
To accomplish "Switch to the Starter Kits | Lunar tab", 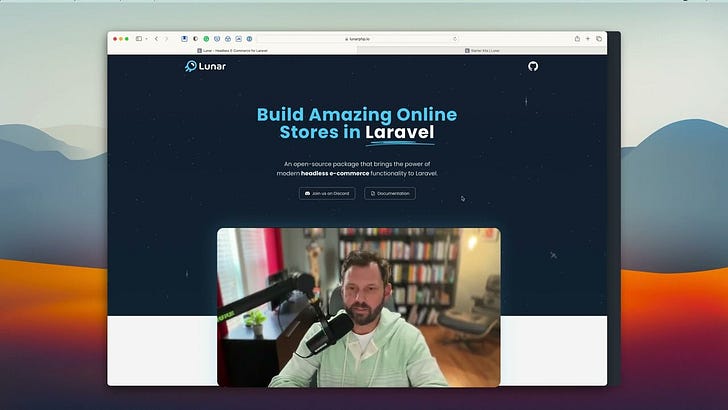I will point(482,51).
